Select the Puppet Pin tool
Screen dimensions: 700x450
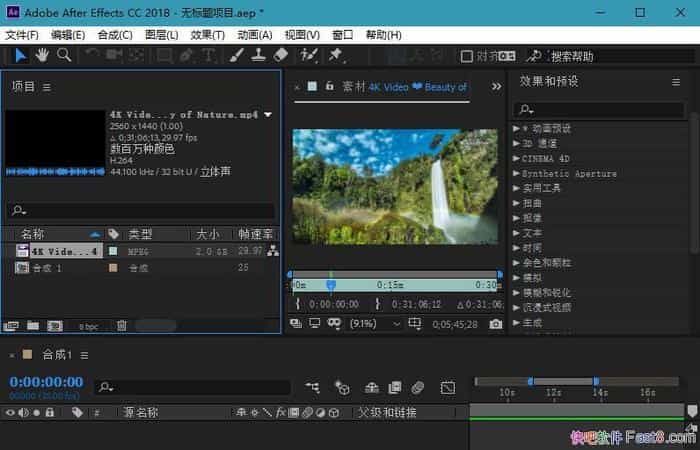click(x=336, y=55)
